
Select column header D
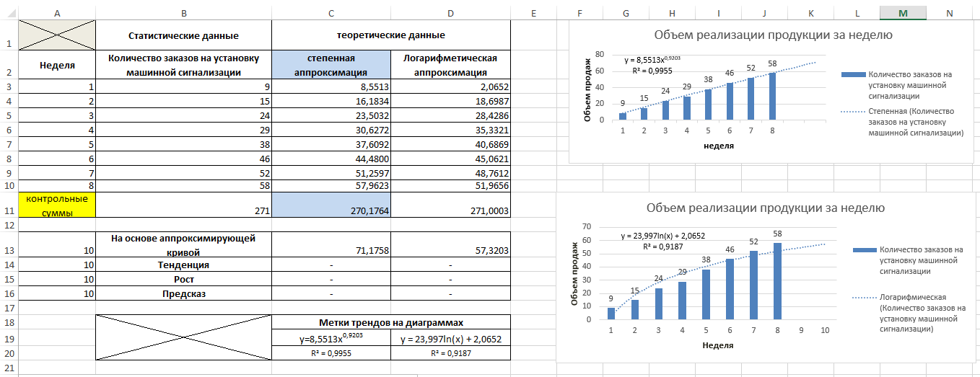point(451,13)
